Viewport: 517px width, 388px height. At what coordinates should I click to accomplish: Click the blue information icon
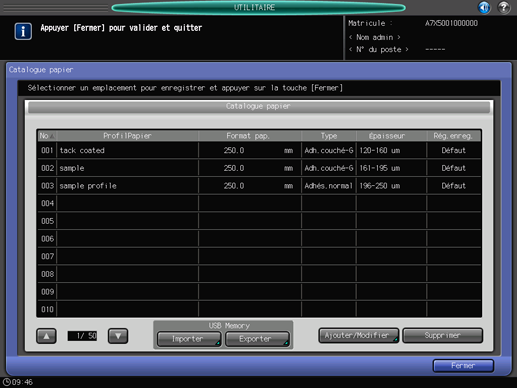click(x=23, y=31)
